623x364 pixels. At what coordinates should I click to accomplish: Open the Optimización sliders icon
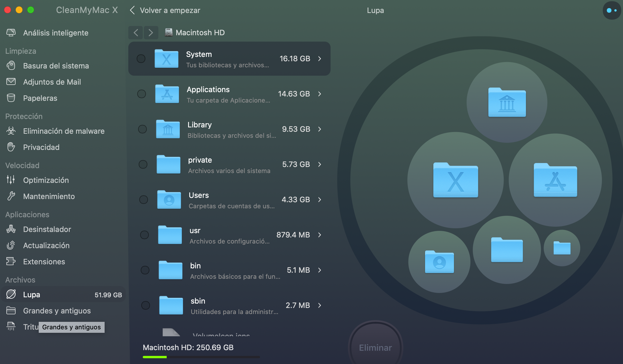(x=11, y=180)
